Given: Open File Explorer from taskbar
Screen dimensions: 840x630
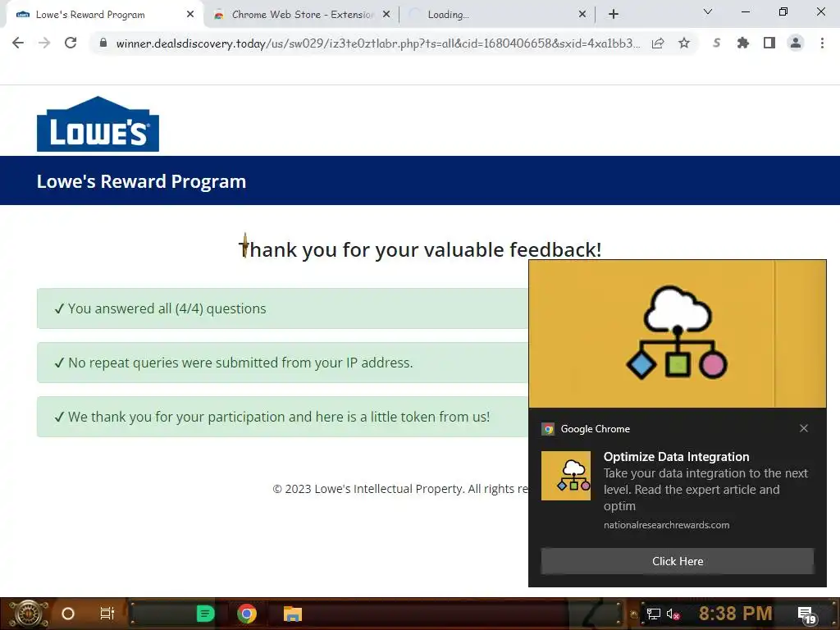Looking at the screenshot, I should click(x=293, y=614).
